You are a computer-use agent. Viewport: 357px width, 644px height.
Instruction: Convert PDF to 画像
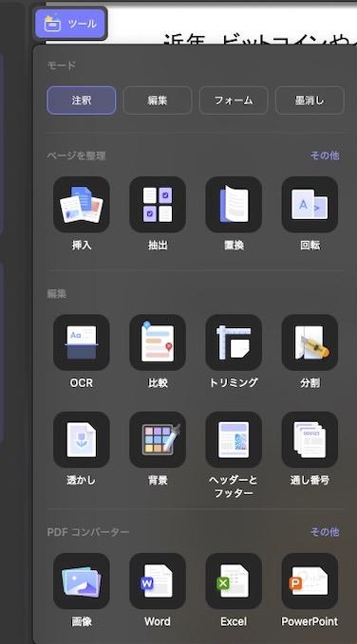(82, 580)
